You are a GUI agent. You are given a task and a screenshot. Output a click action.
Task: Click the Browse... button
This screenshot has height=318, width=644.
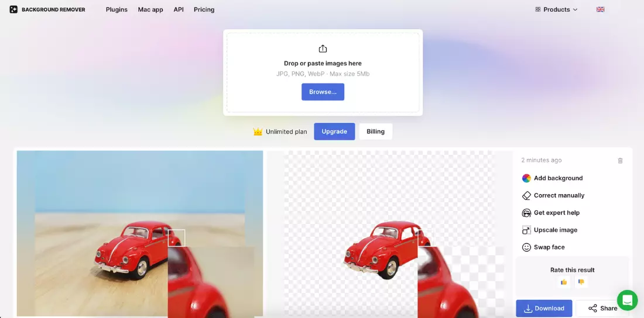(323, 92)
